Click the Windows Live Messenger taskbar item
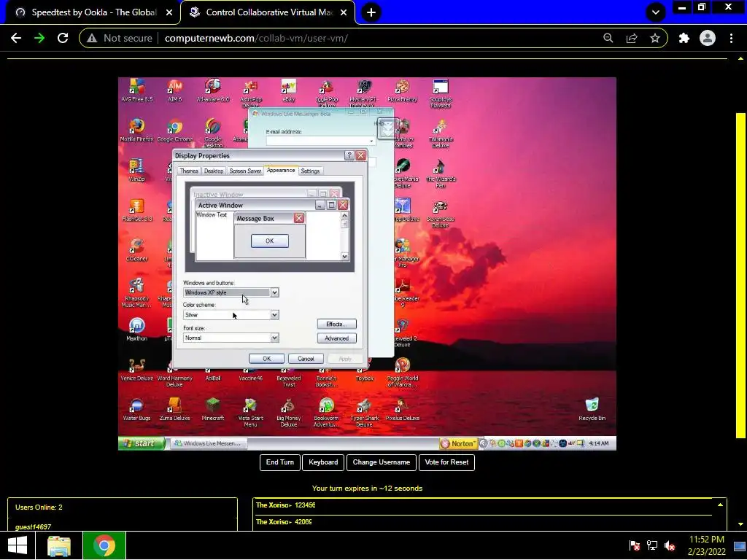The width and height of the screenshot is (747, 560). coord(209,443)
